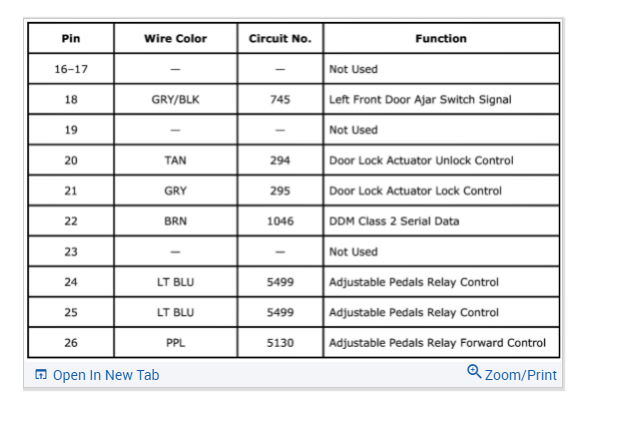Select Adjustable Pedals Relay Forward Control cell

point(437,343)
